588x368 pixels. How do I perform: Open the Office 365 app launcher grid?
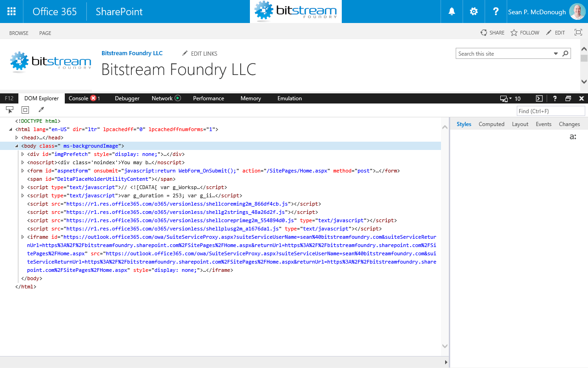coord(11,11)
